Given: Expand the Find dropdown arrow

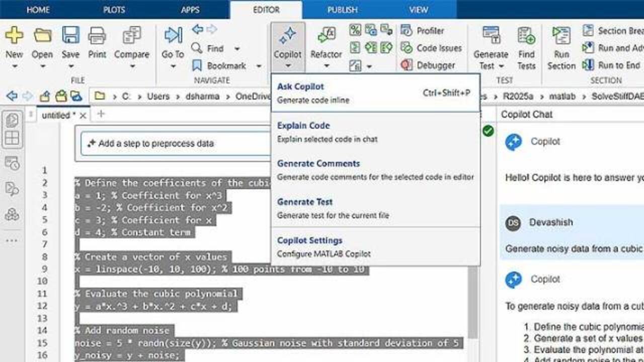Looking at the screenshot, I should coord(237,49).
